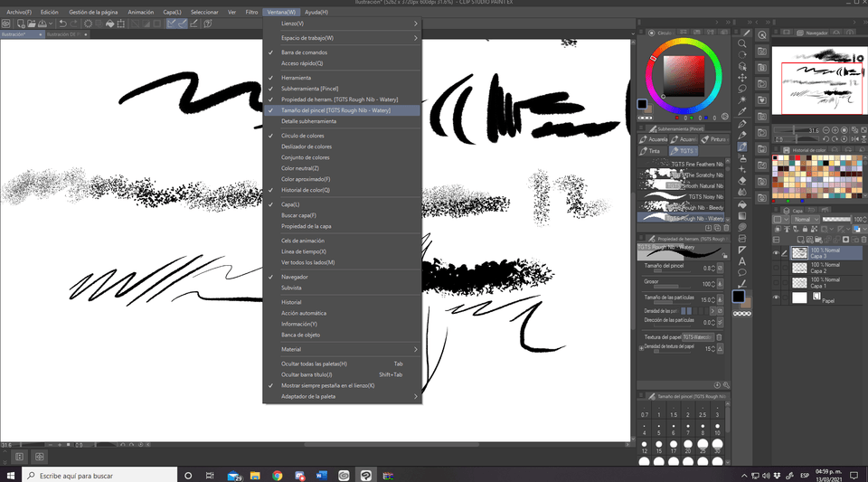The width and height of the screenshot is (868, 482).
Task: Select the Pen tool
Action: [x=741, y=124]
